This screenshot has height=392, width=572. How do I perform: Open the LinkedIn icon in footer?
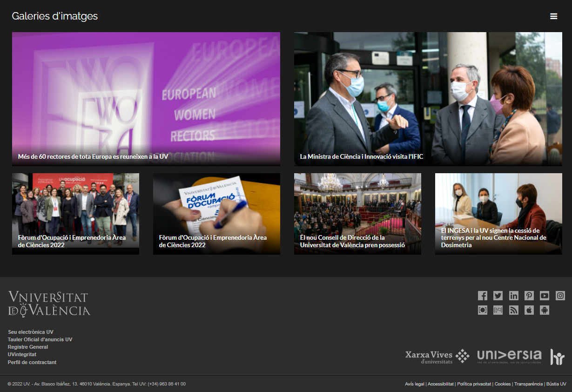(x=514, y=296)
